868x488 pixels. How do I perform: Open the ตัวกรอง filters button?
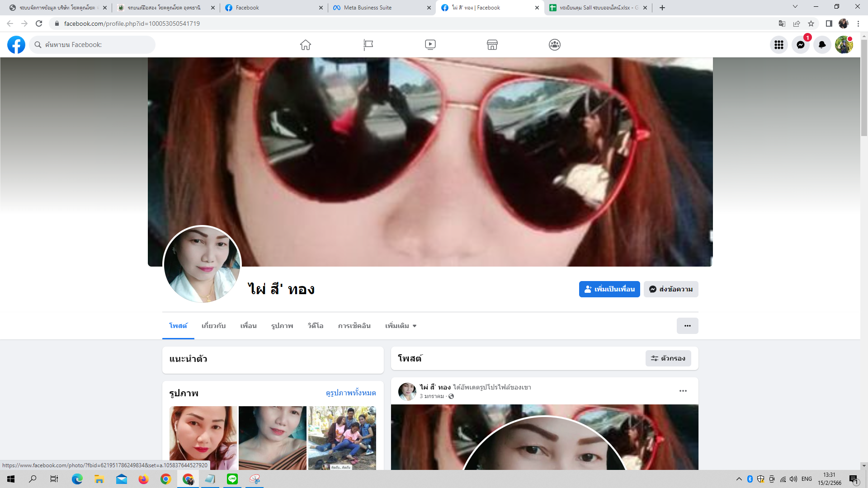click(668, 358)
